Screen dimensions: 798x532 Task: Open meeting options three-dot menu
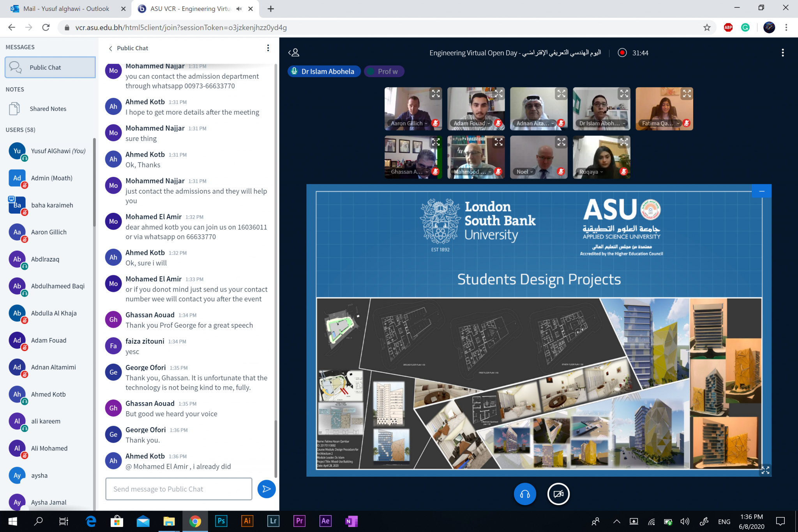[x=782, y=53]
